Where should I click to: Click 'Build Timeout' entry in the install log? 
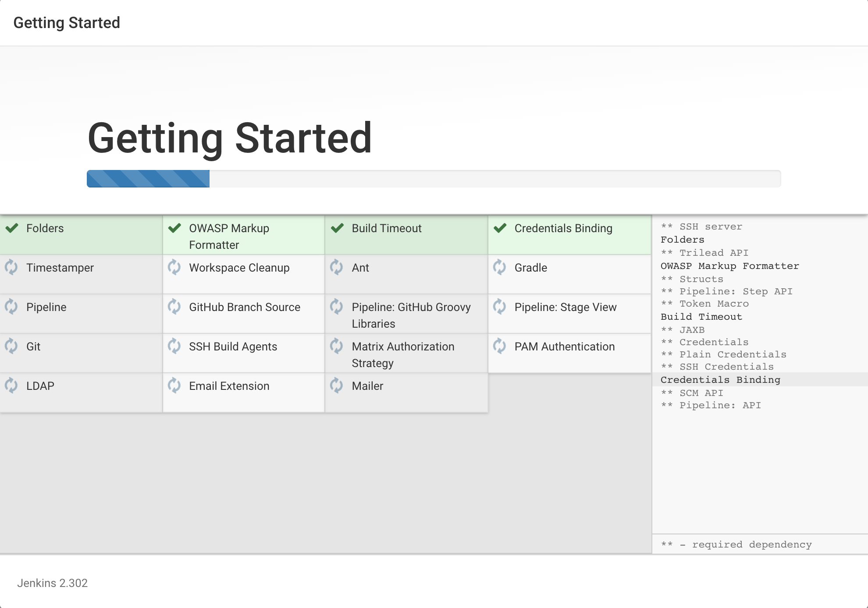701,317
